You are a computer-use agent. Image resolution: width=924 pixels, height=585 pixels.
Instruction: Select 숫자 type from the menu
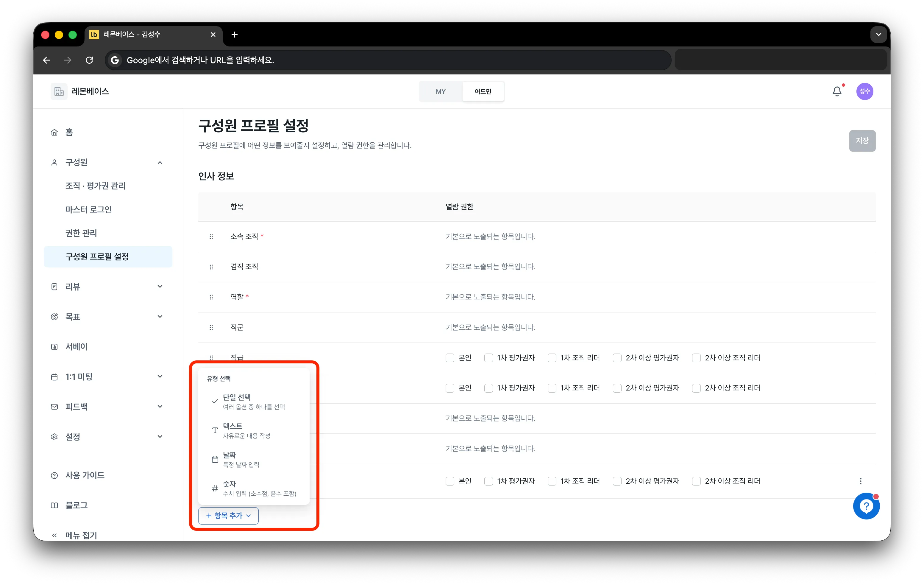254,488
